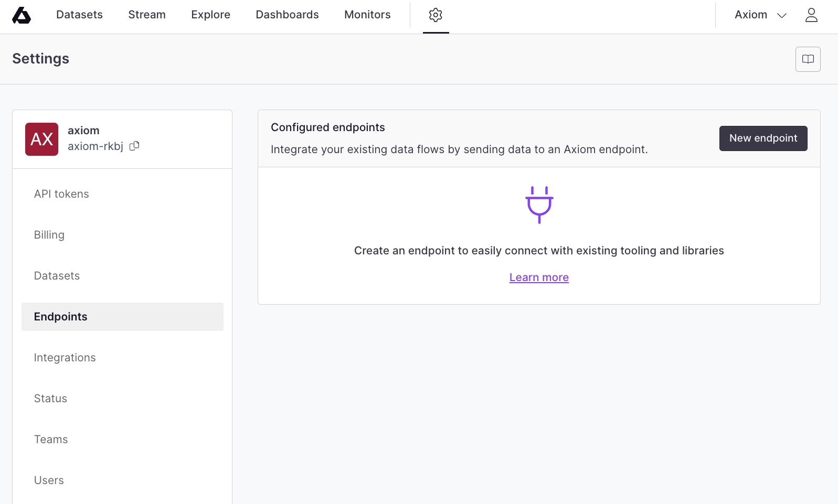
Task: Open Status settings
Action: tap(122, 399)
